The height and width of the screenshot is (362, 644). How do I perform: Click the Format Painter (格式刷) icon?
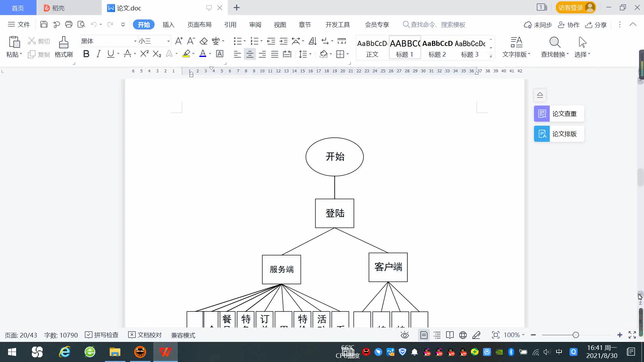(x=63, y=47)
